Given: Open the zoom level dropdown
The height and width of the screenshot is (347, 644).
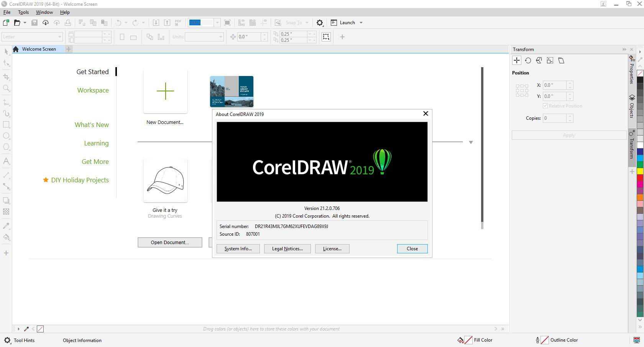Looking at the screenshot, I should point(217,23).
